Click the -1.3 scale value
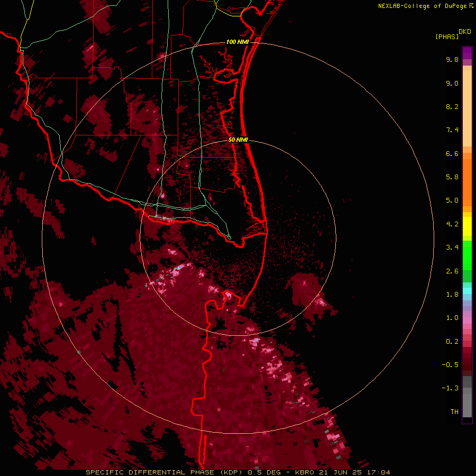 click(450, 388)
